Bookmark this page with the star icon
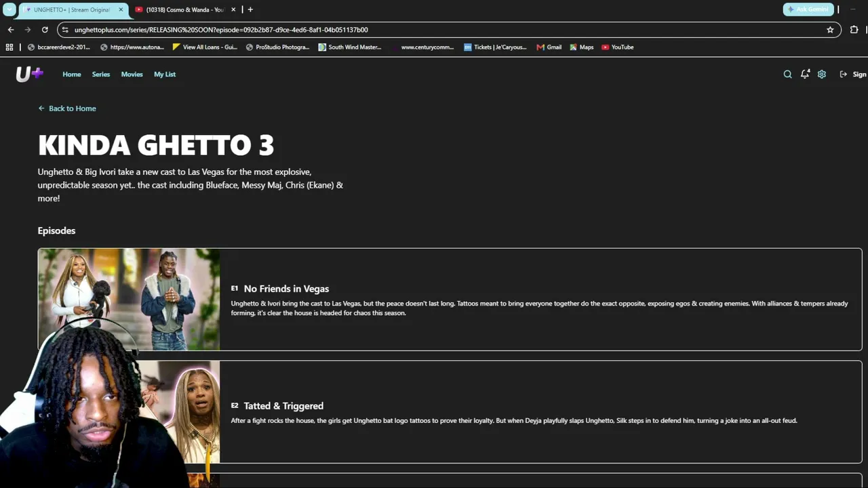This screenshot has width=868, height=488. 830,30
